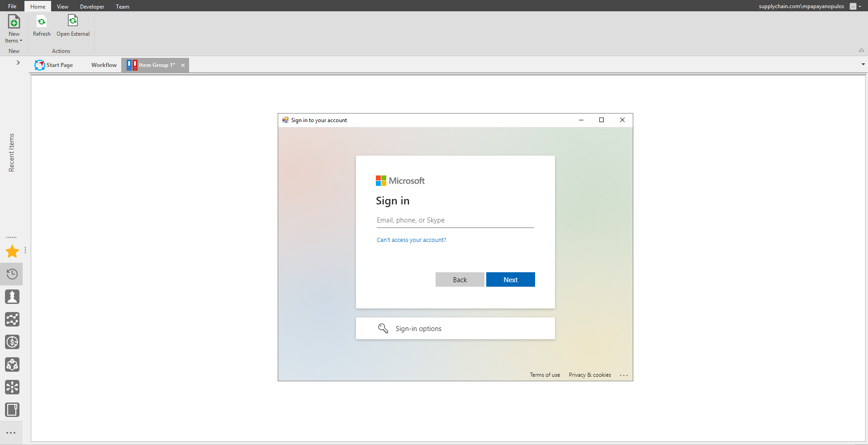This screenshot has height=445, width=868.
Task: Switch to the Workflow tab
Action: pyautogui.click(x=104, y=65)
